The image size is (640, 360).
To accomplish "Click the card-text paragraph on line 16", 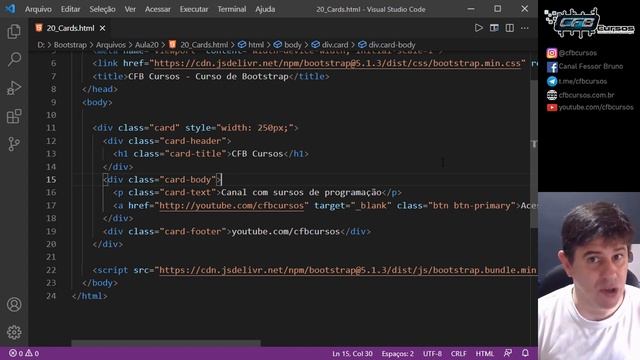I will pos(301,192).
